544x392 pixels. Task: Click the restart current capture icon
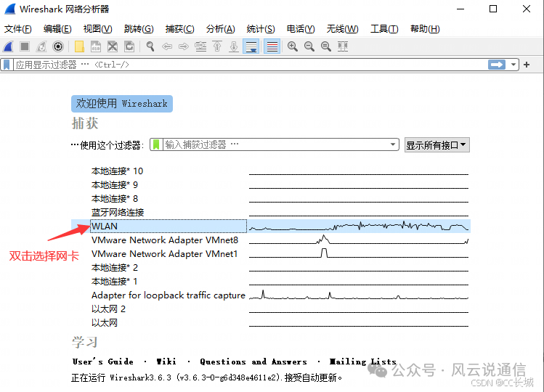pos(41,46)
